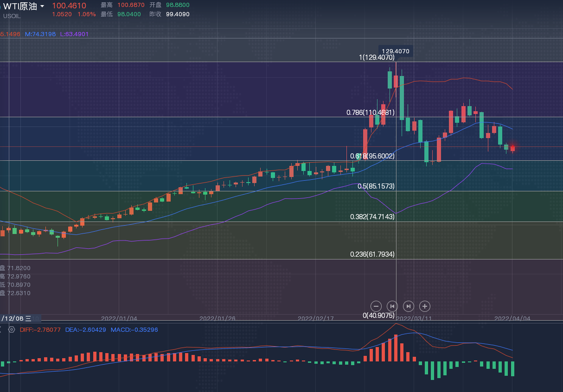
Task: Click the 1(129.4070) Fibonacci top label
Action: pos(377,58)
